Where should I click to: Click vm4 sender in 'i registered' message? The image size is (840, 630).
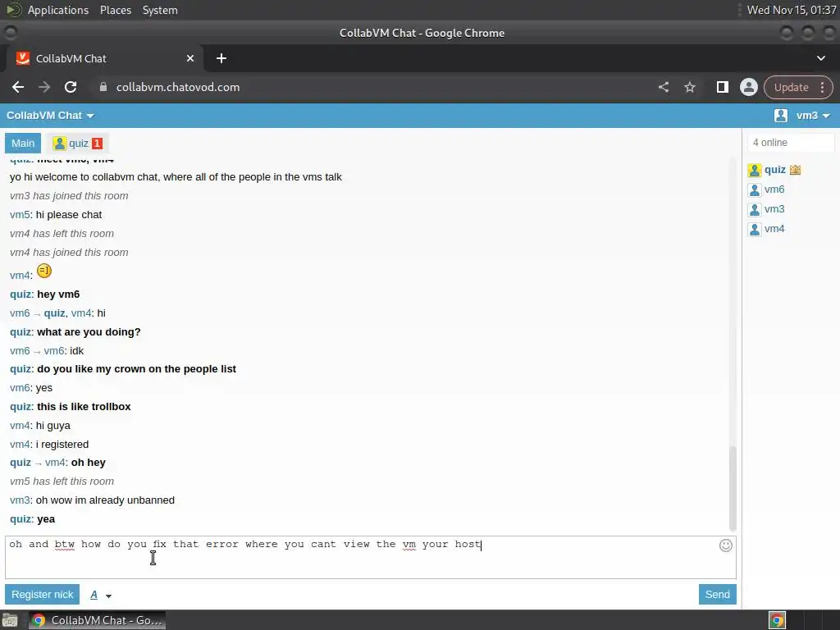click(x=20, y=445)
